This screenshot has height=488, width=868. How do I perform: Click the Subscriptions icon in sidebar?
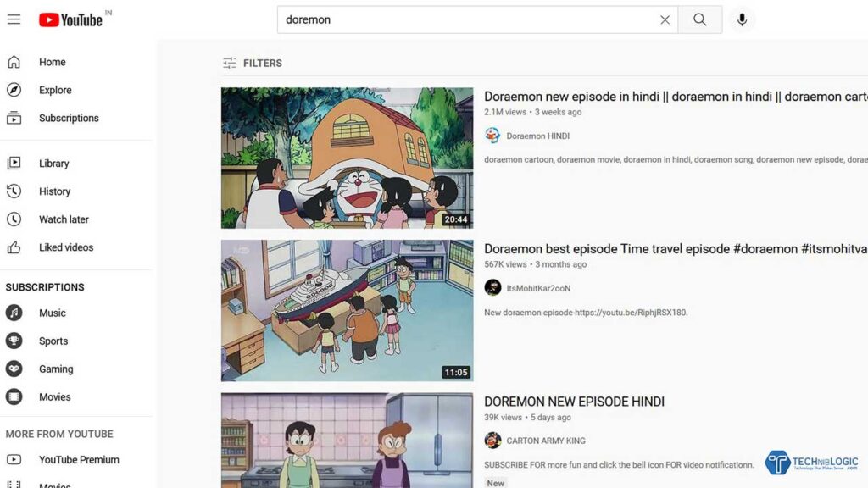tap(14, 118)
